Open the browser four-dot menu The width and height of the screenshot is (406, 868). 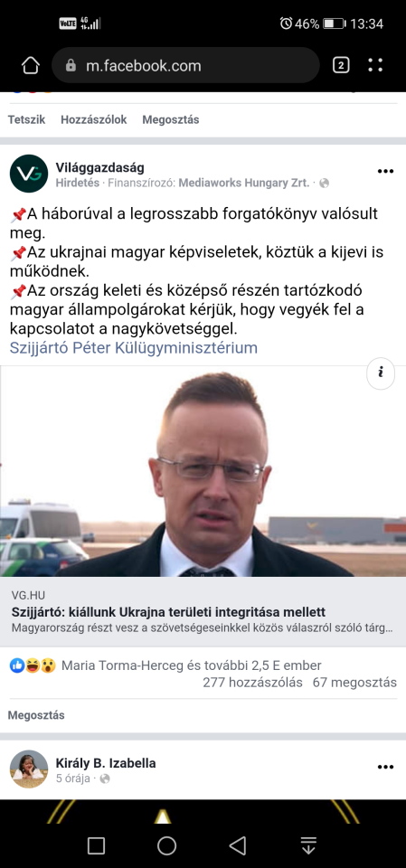375,65
